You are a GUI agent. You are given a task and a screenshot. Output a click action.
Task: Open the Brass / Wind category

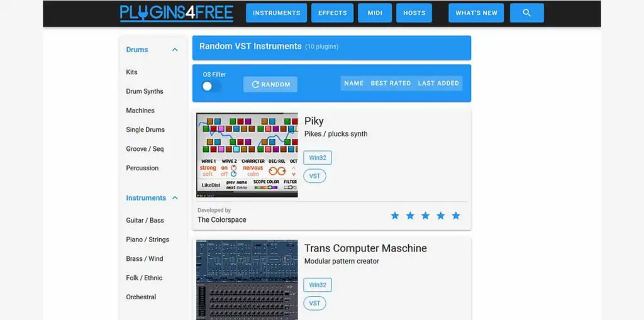pos(145,258)
